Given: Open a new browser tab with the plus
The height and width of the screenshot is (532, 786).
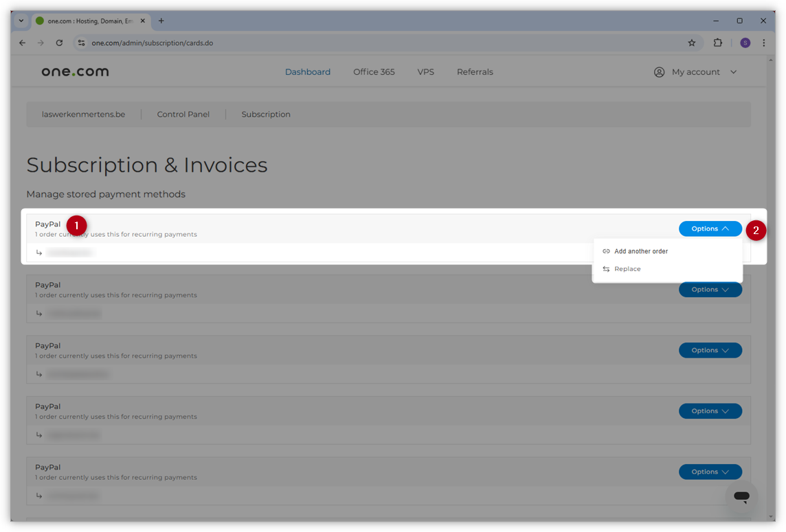Looking at the screenshot, I should pos(161,21).
